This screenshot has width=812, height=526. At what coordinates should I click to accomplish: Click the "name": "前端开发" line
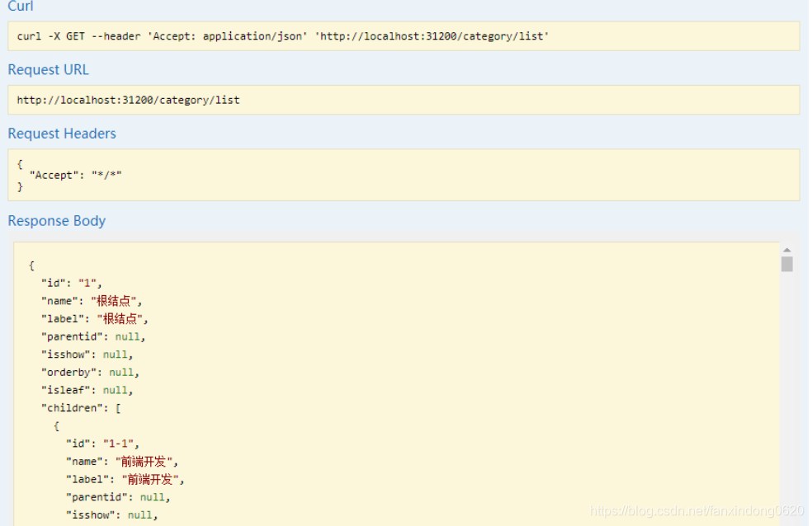[x=121, y=462]
